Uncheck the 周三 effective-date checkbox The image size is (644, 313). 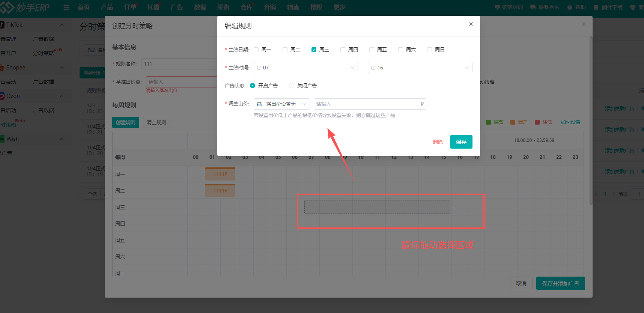pyautogui.click(x=314, y=50)
